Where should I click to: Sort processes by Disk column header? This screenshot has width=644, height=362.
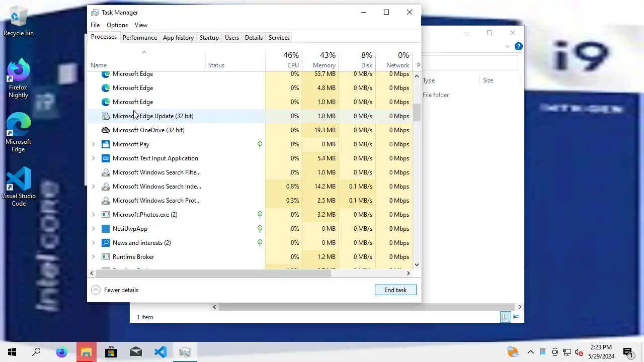pyautogui.click(x=357, y=60)
